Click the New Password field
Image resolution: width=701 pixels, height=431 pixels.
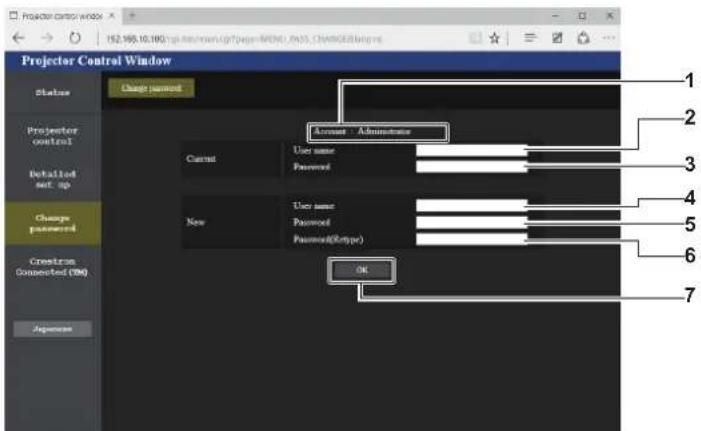[x=472, y=222]
